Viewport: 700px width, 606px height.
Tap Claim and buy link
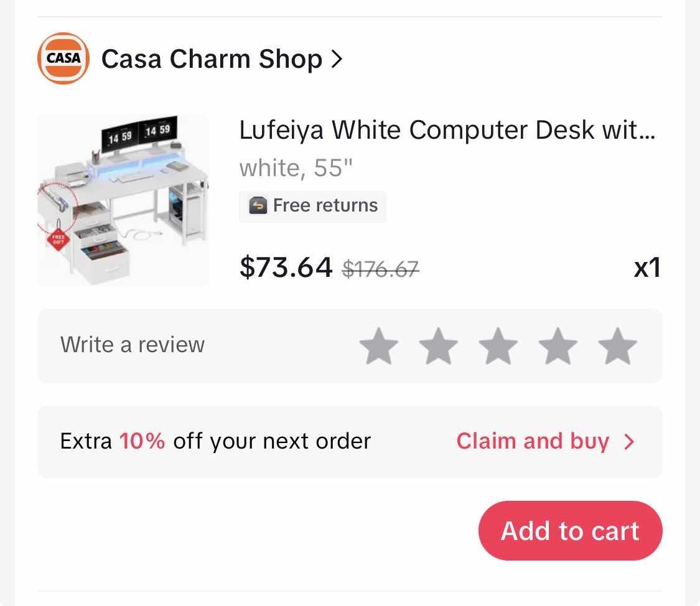click(533, 441)
